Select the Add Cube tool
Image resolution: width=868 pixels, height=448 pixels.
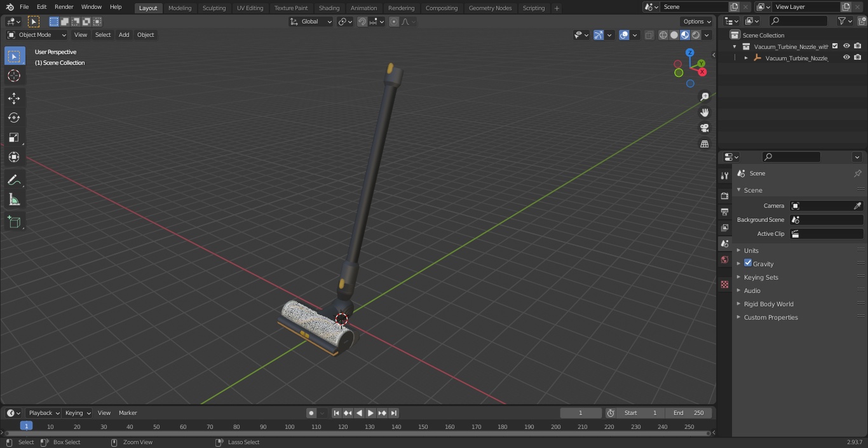click(x=14, y=222)
